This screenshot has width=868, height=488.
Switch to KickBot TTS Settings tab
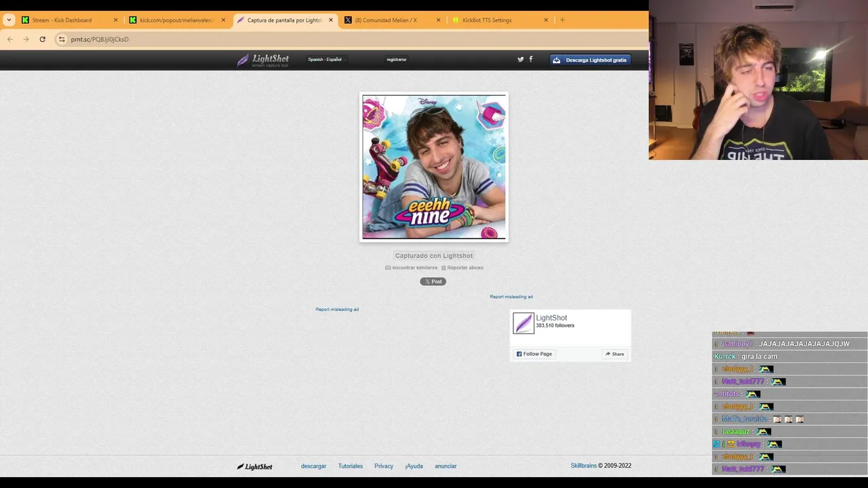(x=499, y=20)
